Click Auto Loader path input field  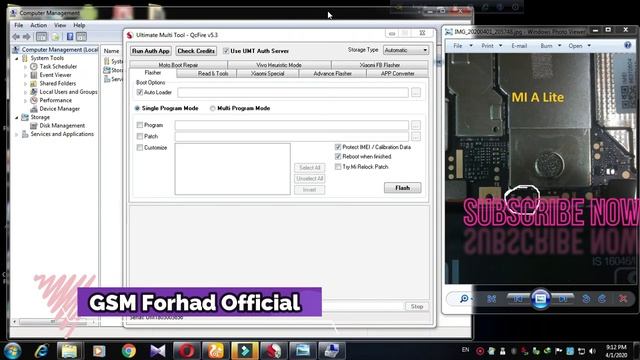tap(293, 93)
